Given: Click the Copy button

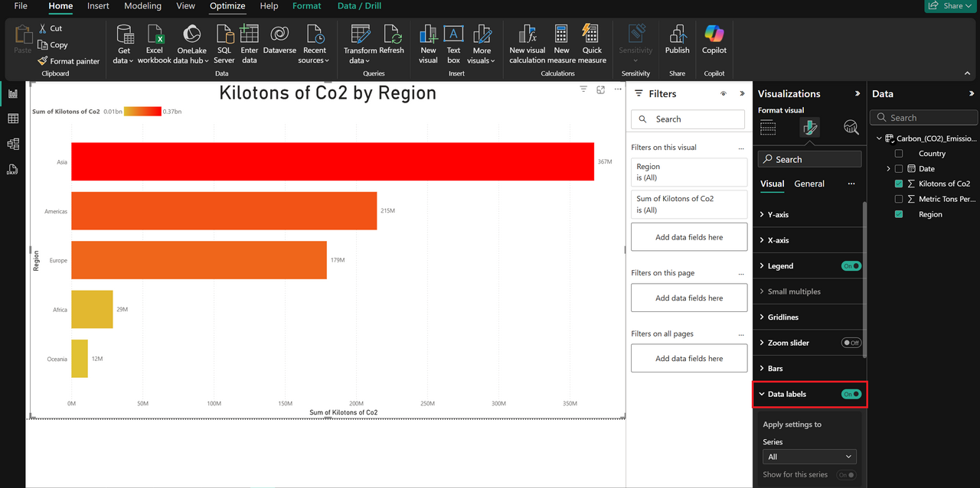Looking at the screenshot, I should pos(53,45).
